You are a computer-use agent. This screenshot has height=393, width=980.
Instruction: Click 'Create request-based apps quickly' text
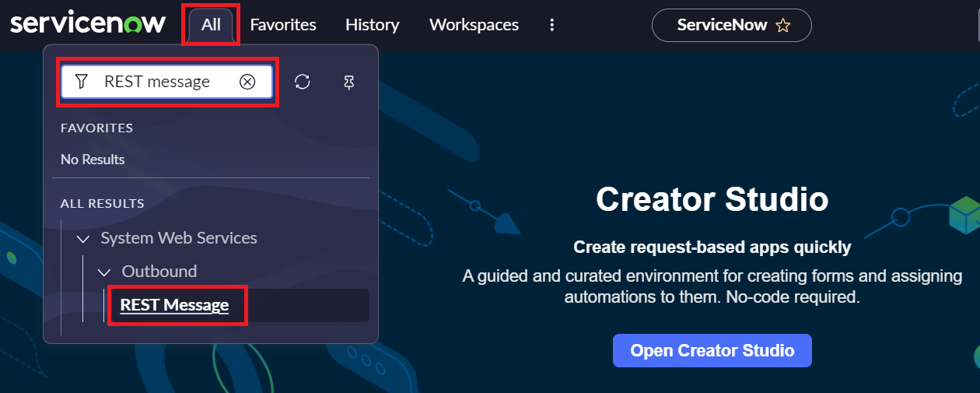[712, 247]
